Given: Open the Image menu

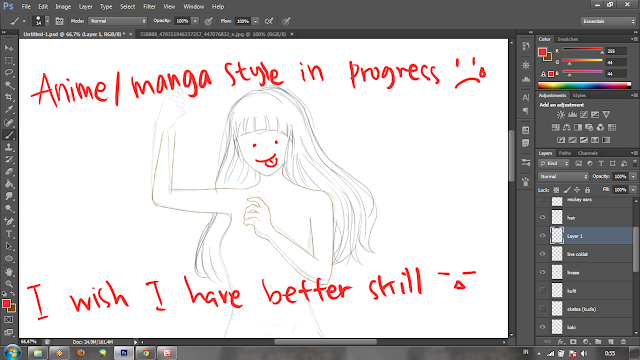Looking at the screenshot, I should point(63,7).
